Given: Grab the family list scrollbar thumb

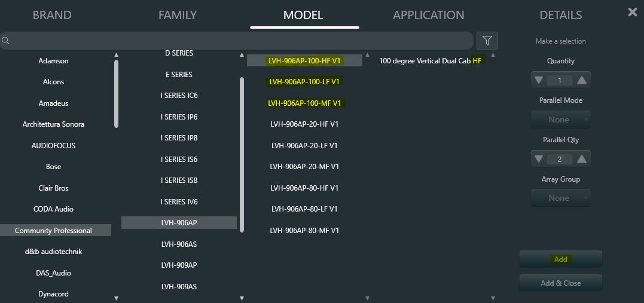Looking at the screenshot, I should coord(242,155).
